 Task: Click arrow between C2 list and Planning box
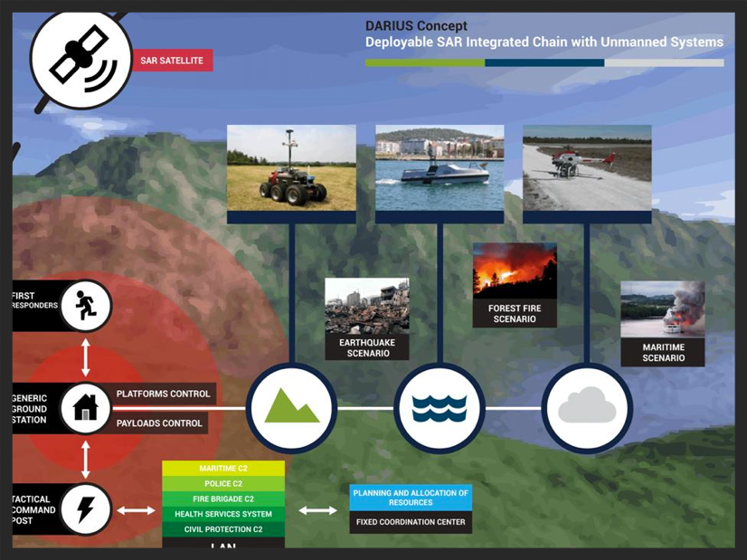[317, 510]
